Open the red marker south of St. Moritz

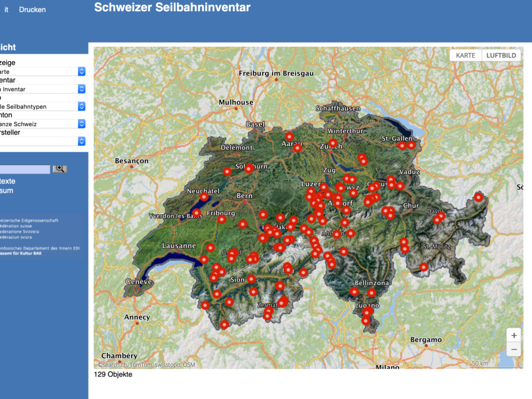click(x=424, y=267)
